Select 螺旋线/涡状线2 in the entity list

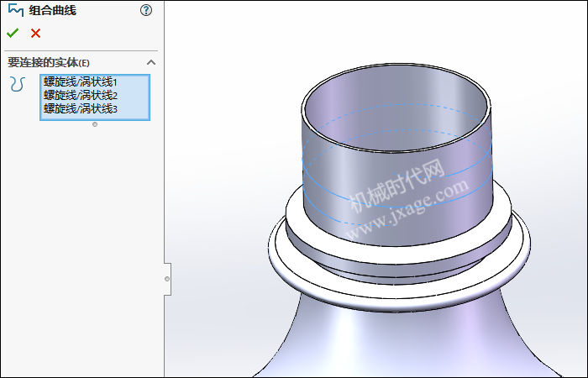point(81,95)
